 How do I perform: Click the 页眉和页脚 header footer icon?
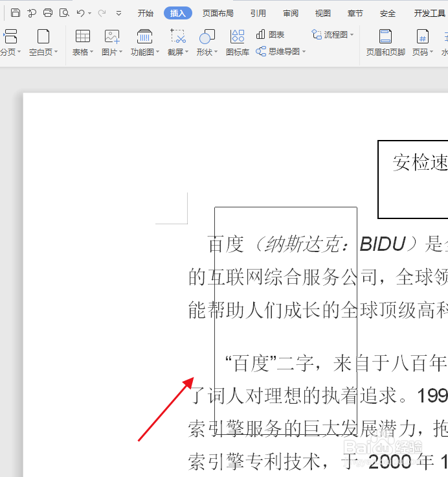tap(385, 36)
